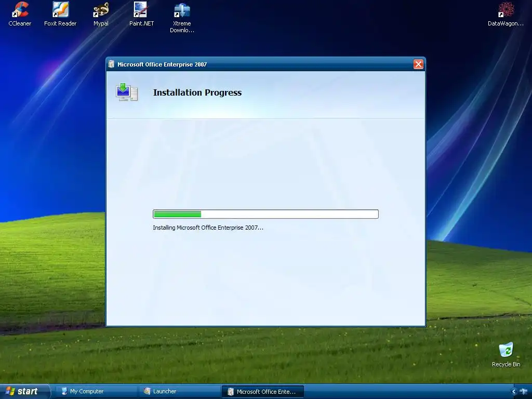Click the system tray icon beside the arrow
Screen dimensions: 532x399
pos(524,392)
